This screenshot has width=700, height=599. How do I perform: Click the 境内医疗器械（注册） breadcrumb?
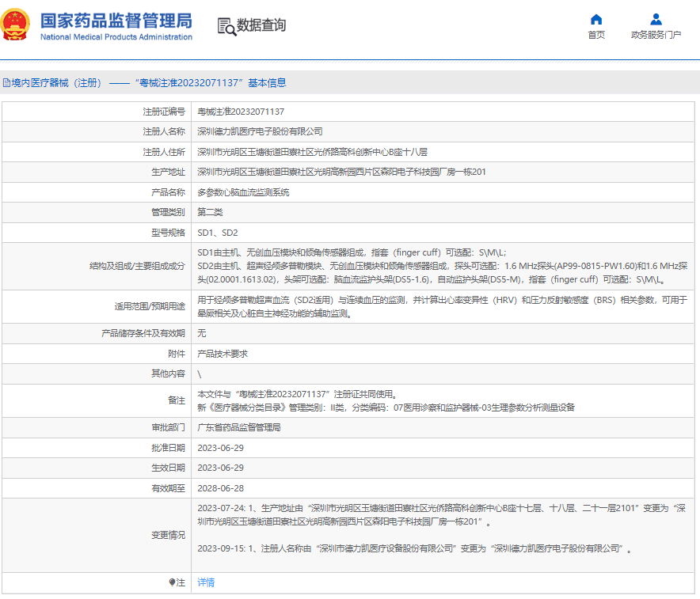56,83
